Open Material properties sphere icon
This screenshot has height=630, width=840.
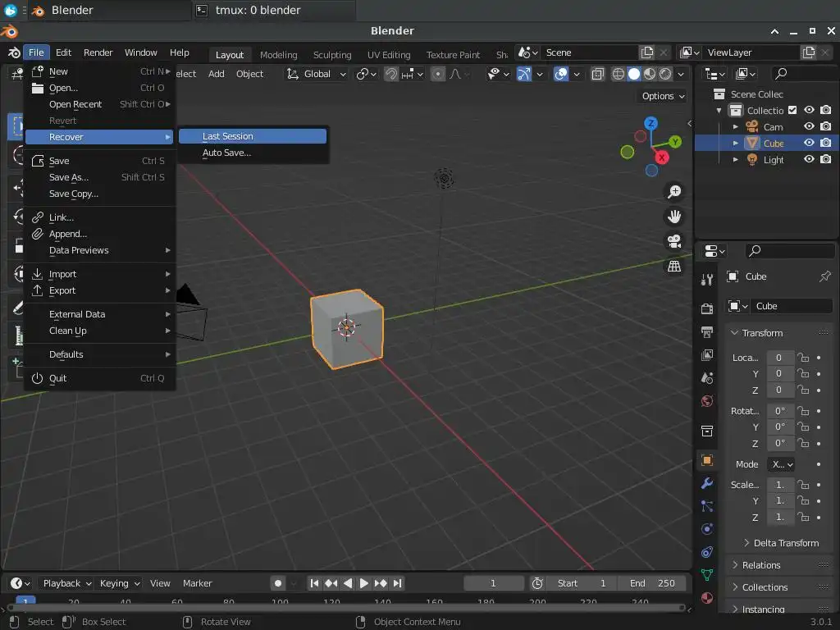coord(707,598)
